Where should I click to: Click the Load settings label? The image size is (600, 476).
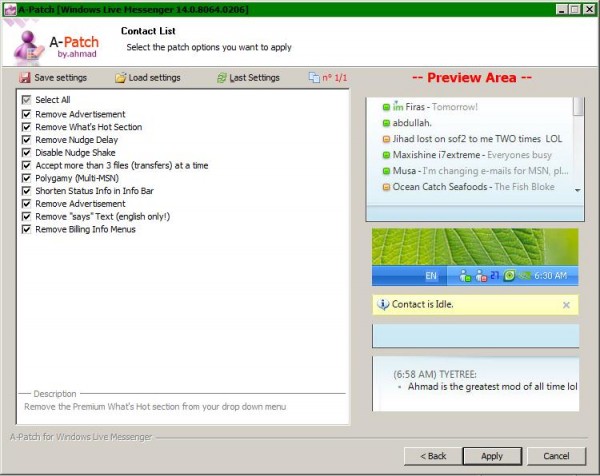(155, 78)
